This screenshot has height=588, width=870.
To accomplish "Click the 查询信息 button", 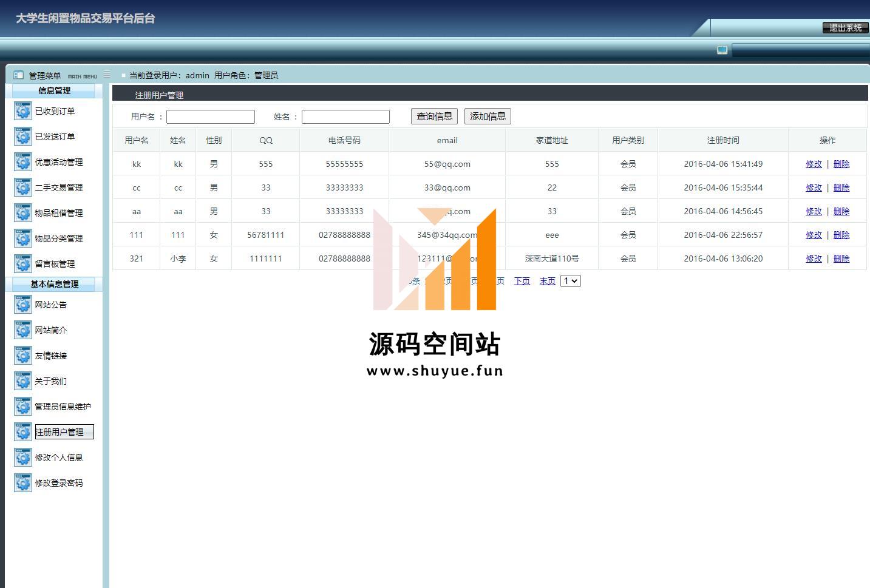I will tap(434, 117).
